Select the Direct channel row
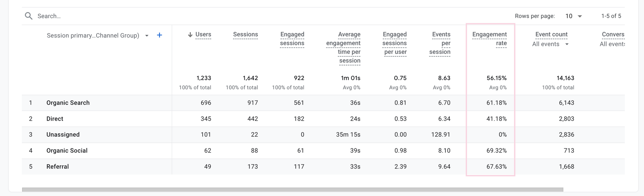The image size is (644, 196). (x=323, y=119)
